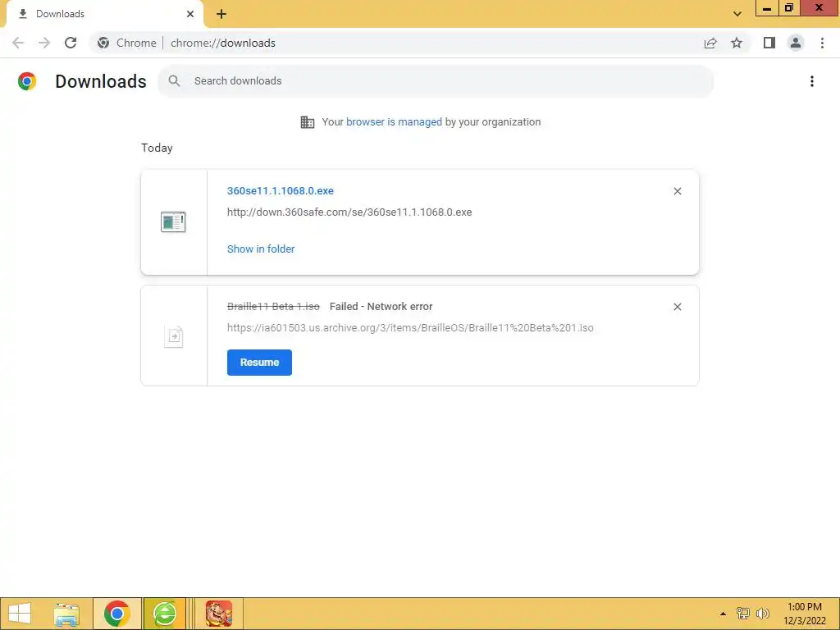Open the profile avatar menu
The width and height of the screenshot is (840, 630).
tap(796, 43)
